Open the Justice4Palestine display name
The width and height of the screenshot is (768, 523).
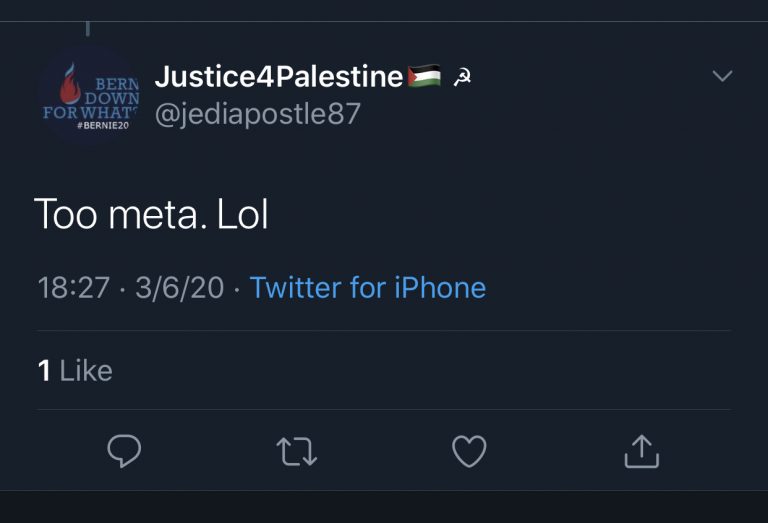pyautogui.click(x=279, y=76)
